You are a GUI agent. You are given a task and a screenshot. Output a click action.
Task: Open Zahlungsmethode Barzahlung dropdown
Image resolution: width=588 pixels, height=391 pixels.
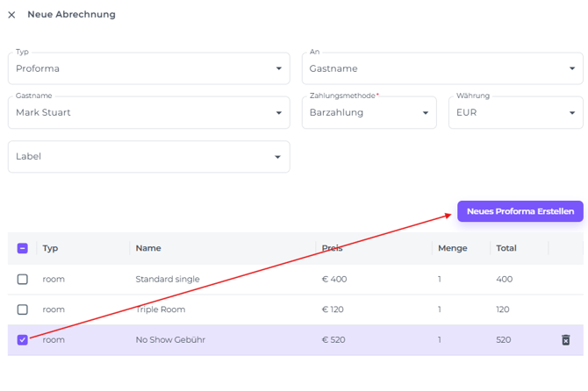[369, 112]
